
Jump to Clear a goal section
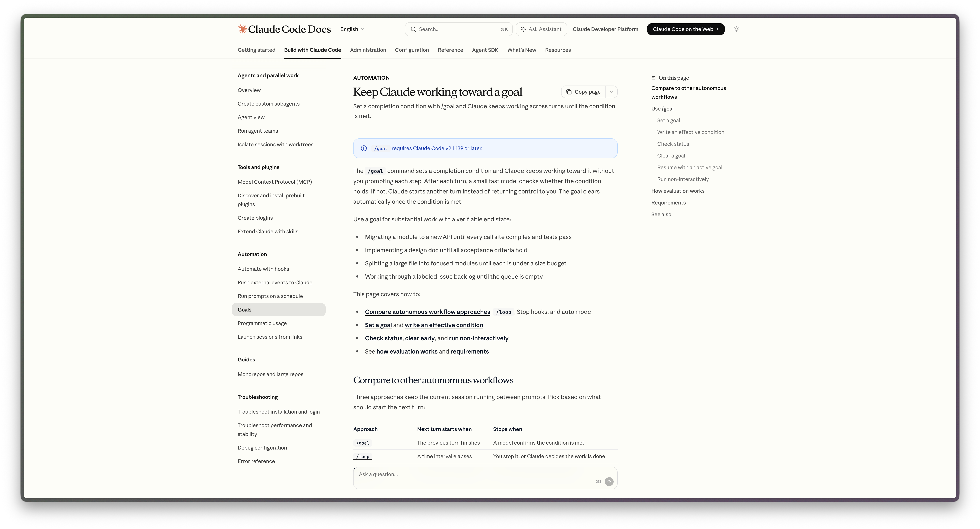tap(671, 156)
